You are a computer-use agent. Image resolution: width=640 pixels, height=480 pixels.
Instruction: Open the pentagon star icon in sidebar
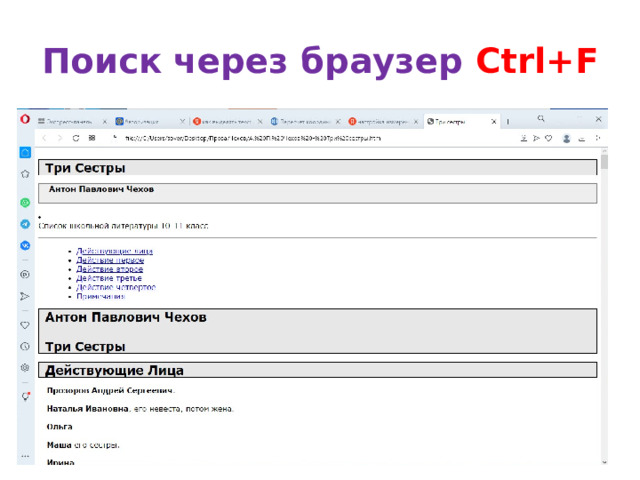(25, 174)
